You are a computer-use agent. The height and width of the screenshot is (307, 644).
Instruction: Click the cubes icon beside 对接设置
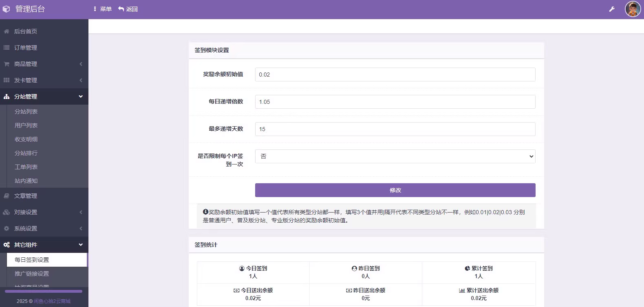pos(7,212)
